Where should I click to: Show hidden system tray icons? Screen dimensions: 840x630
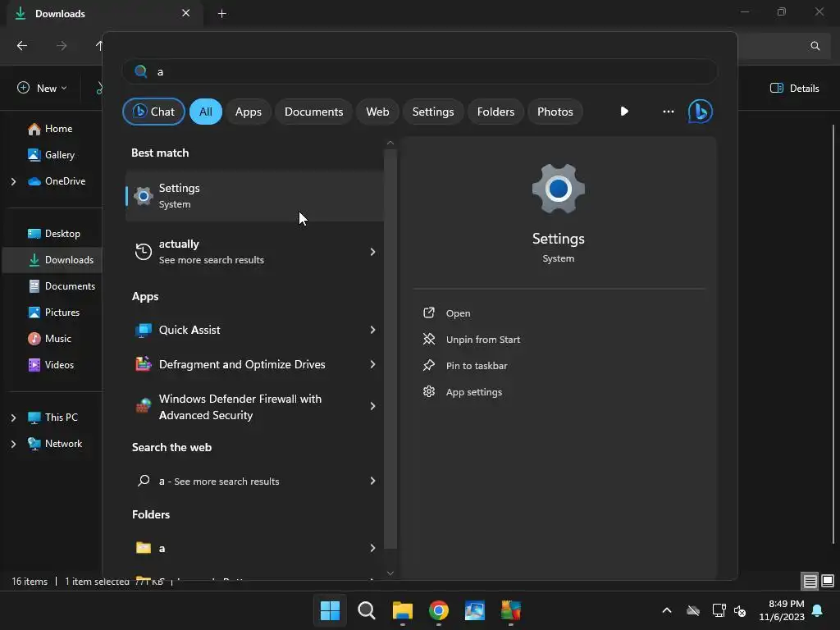tap(666, 610)
